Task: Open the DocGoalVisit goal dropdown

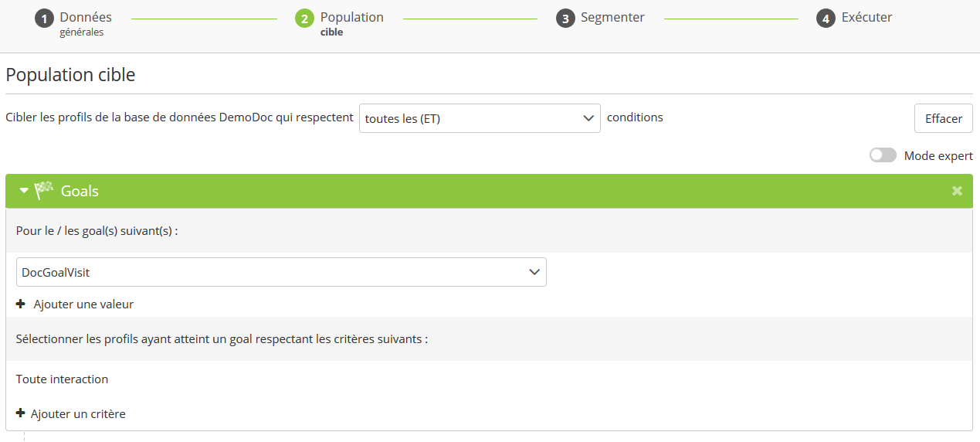Action: 281,272
